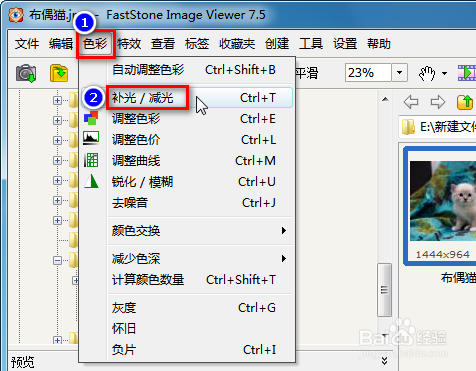Screen dimensions: 476x371
Task: Open the 颜色交换 submenu
Action: [187, 231]
